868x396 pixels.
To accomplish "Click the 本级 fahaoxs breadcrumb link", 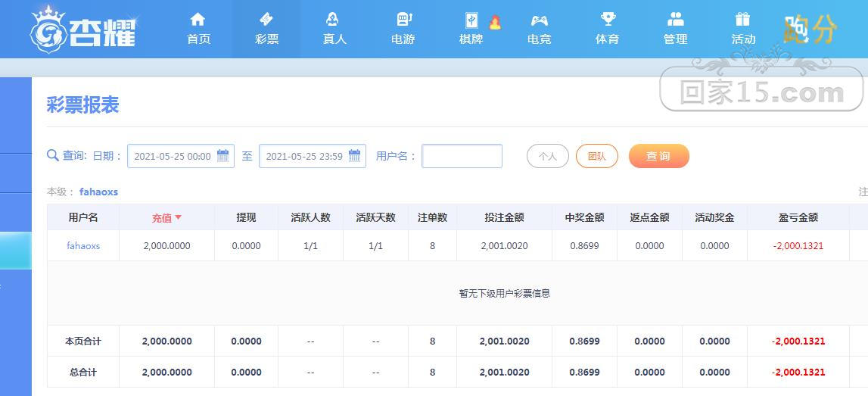I will 98,192.
